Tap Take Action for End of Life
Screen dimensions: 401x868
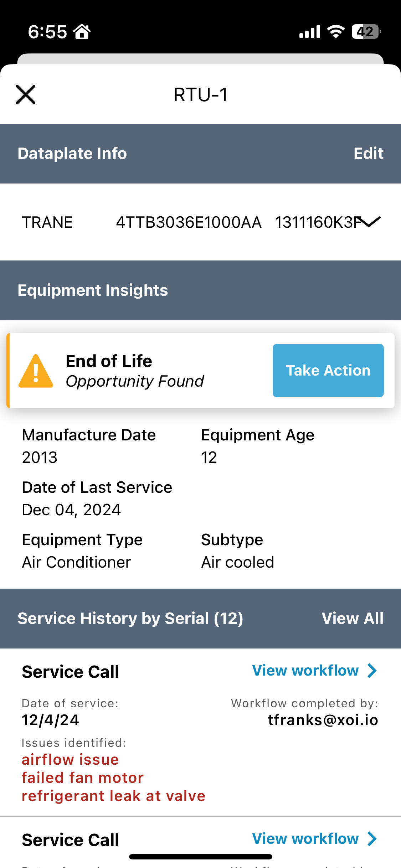point(328,371)
